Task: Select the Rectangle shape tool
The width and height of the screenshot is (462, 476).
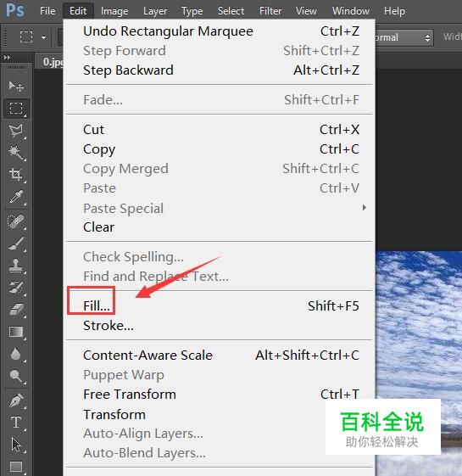Action: (x=16, y=467)
